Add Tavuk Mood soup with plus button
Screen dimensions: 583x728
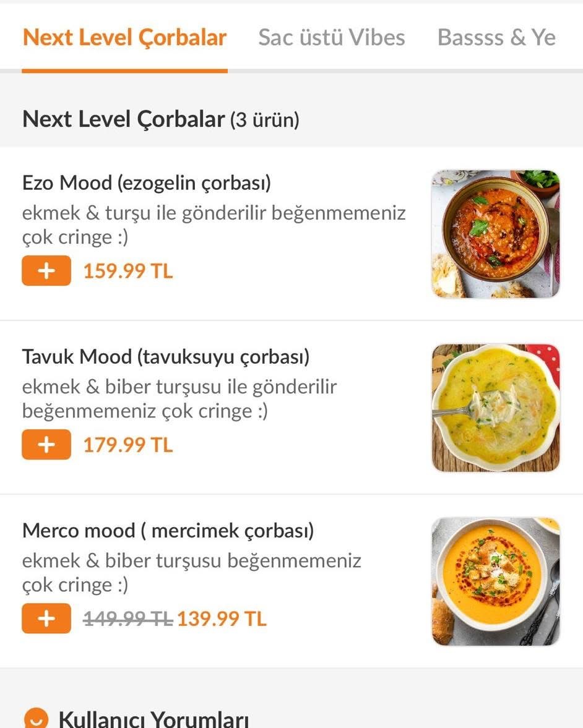pos(46,445)
